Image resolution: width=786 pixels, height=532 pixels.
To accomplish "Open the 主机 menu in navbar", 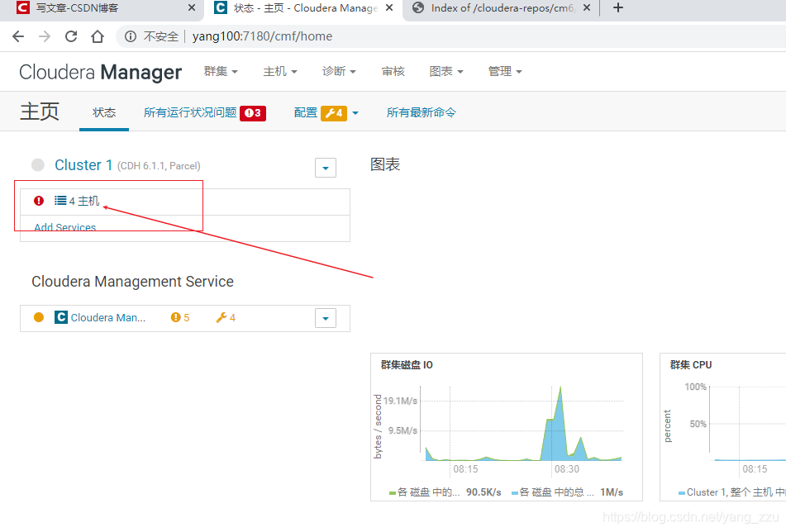I will pyautogui.click(x=280, y=72).
